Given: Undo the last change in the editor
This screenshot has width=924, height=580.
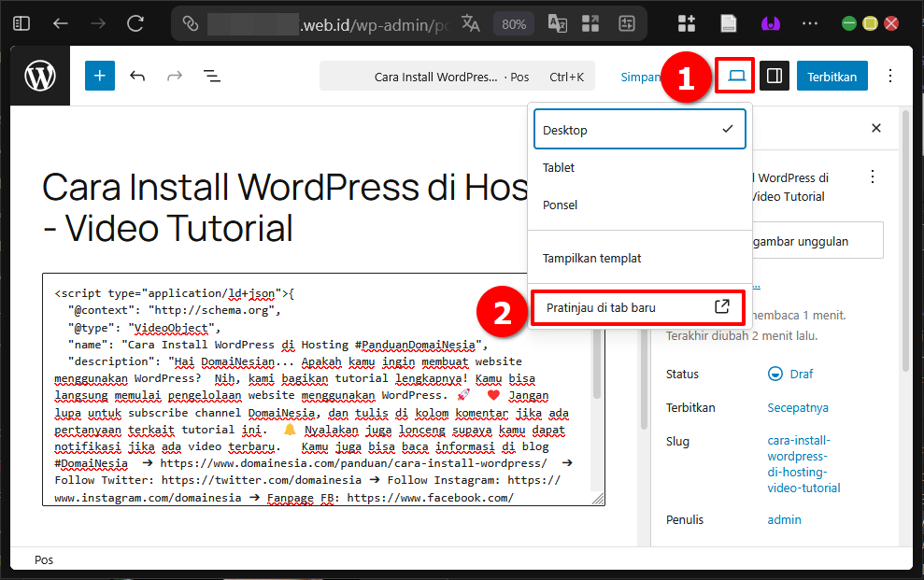Looking at the screenshot, I should (137, 76).
